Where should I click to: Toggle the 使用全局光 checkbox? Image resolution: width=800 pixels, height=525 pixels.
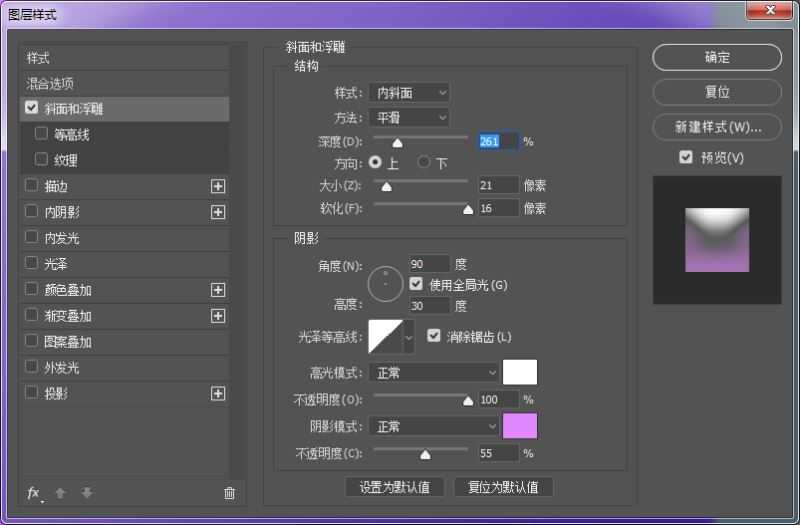pyautogui.click(x=416, y=284)
